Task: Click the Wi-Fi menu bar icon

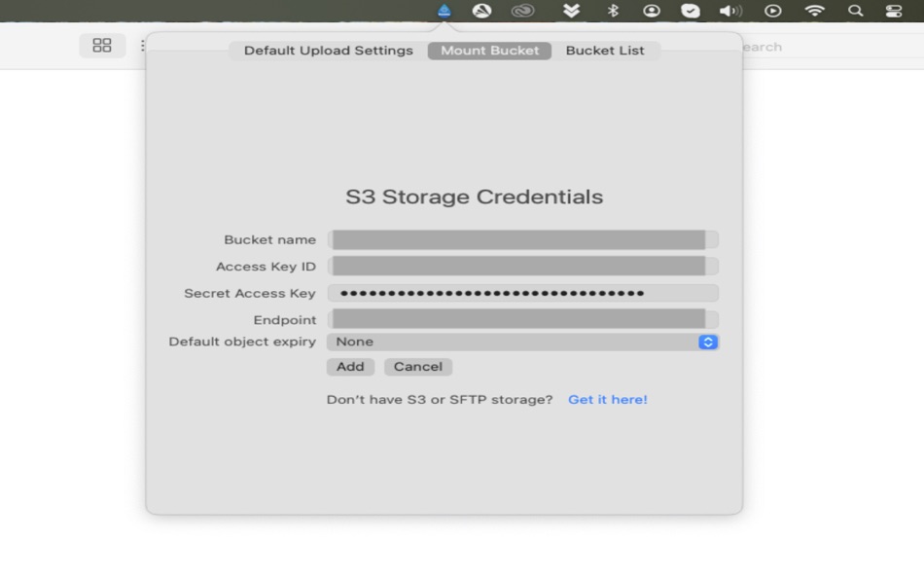Action: (x=814, y=12)
